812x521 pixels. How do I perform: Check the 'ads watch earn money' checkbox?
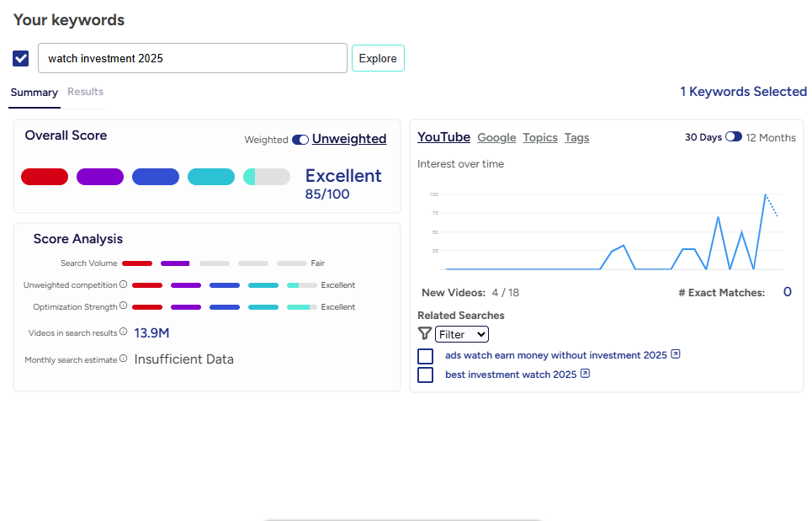click(x=426, y=356)
